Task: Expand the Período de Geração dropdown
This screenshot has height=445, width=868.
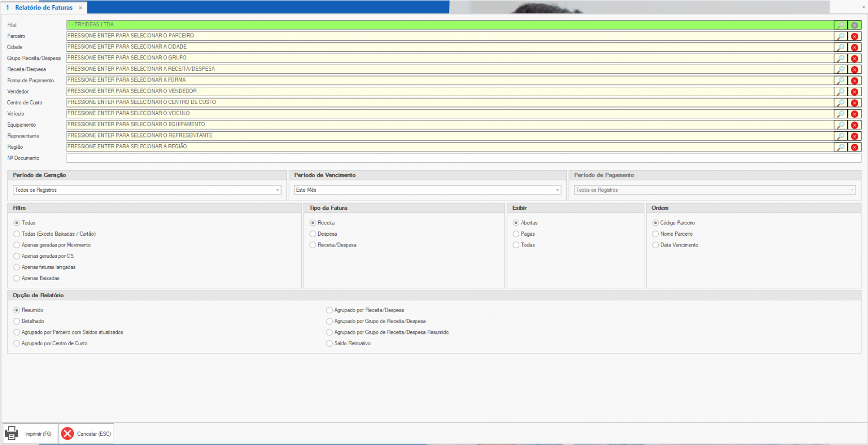Action: [277, 190]
